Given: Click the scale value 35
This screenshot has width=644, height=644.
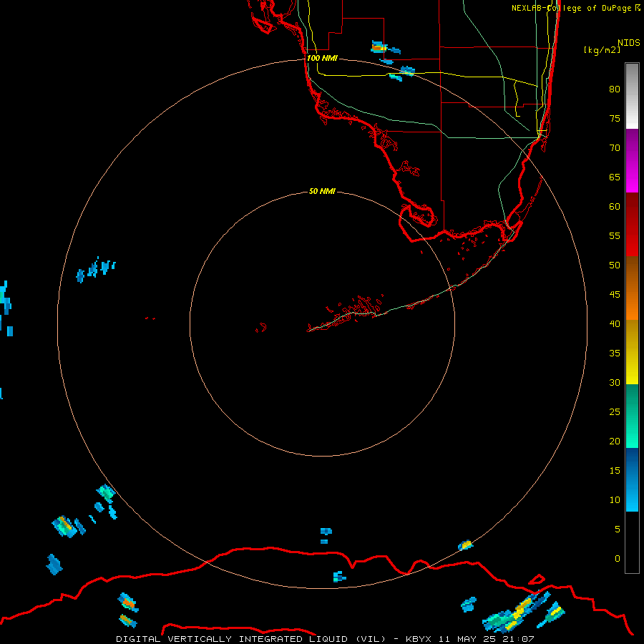Looking at the screenshot, I should [x=615, y=353].
